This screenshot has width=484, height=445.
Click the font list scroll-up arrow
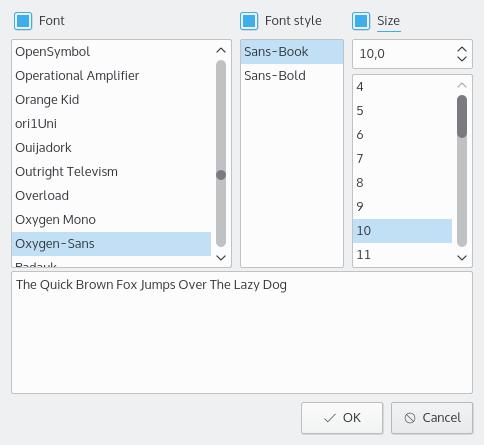221,51
